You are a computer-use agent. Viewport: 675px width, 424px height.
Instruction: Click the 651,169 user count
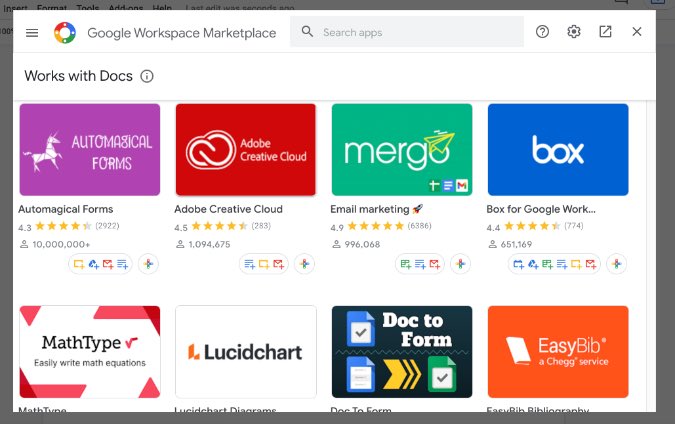tap(516, 244)
